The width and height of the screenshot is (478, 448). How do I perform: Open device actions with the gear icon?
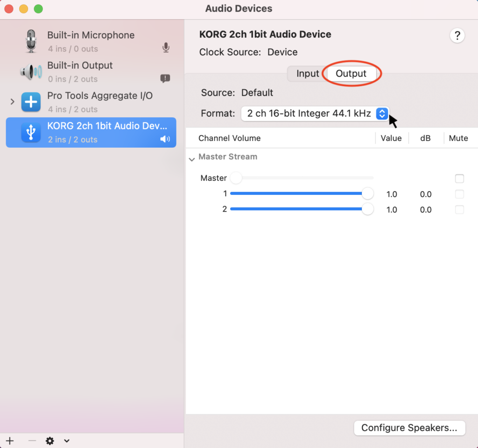(49, 441)
